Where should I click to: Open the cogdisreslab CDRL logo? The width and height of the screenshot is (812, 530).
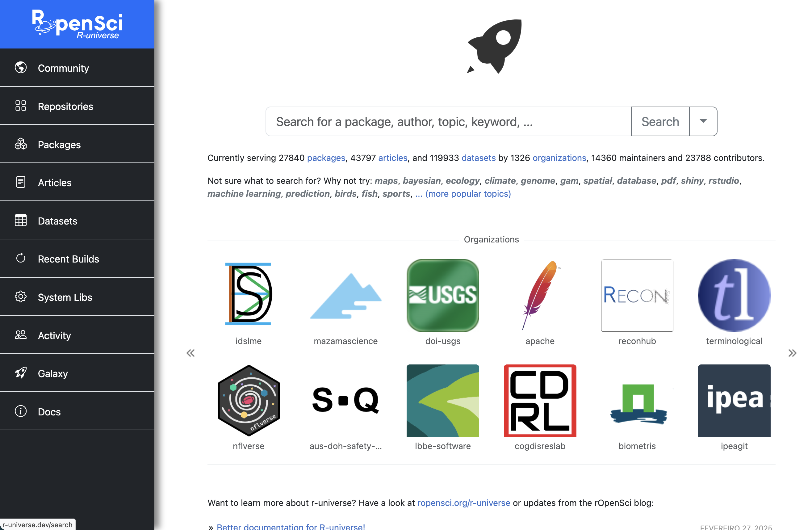tap(540, 401)
